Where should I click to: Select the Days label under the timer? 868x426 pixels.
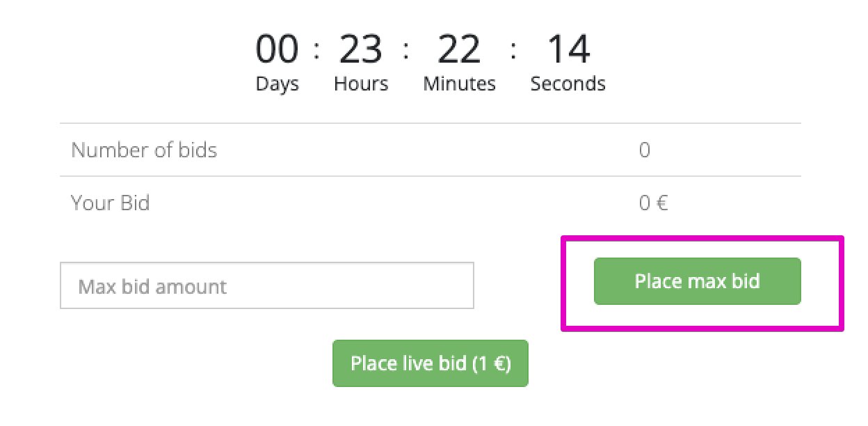coord(277,84)
